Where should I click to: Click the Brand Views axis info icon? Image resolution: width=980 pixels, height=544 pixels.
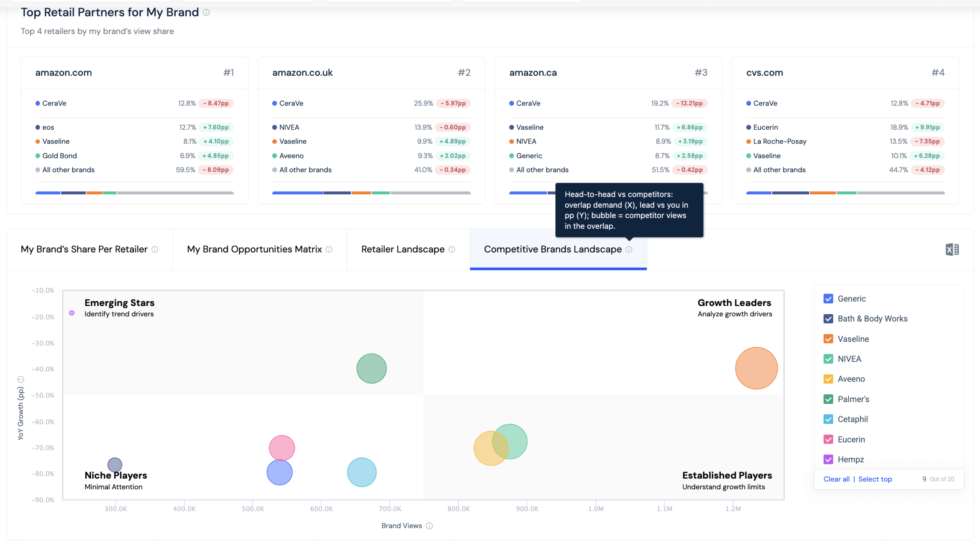point(429,526)
